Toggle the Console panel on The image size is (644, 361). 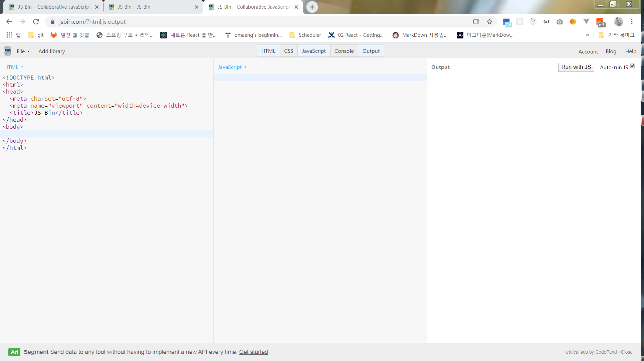pyautogui.click(x=344, y=51)
